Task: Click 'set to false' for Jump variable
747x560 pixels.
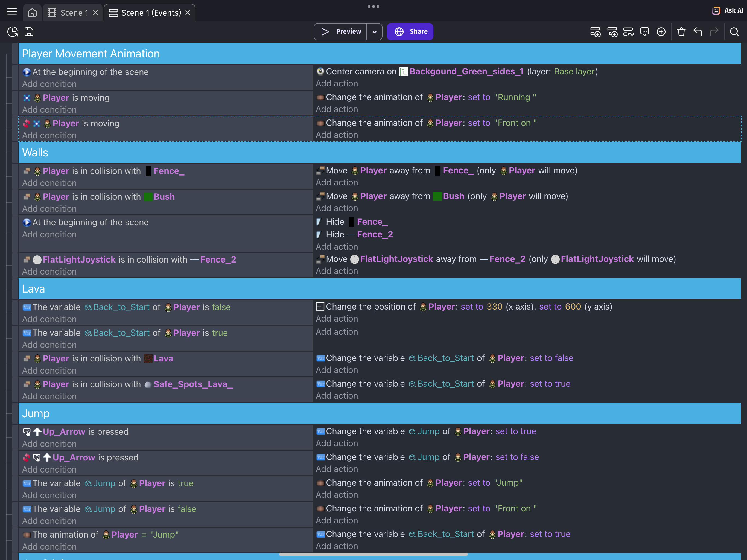Action: coord(517,457)
